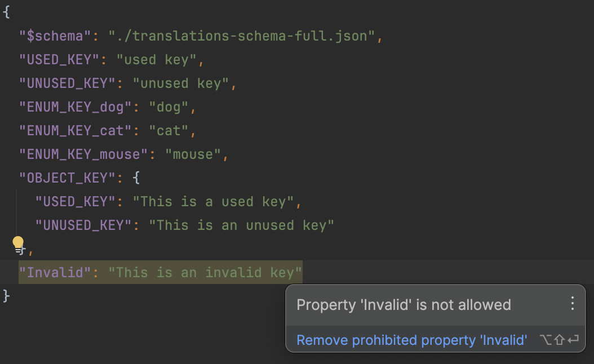The width and height of the screenshot is (594, 364).
Task: Click the opening brace after "OBJECT_KEY"
Action: coord(136,177)
